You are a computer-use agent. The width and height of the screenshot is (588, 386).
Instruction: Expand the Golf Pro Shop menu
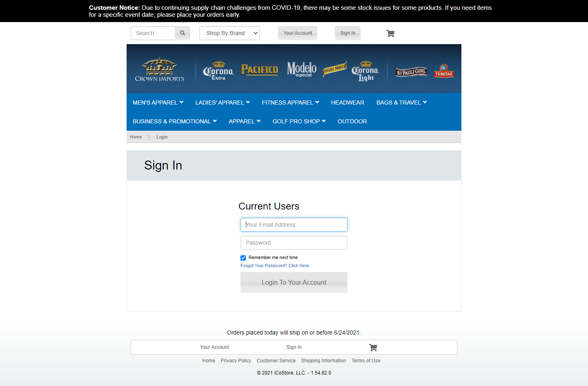tap(299, 121)
